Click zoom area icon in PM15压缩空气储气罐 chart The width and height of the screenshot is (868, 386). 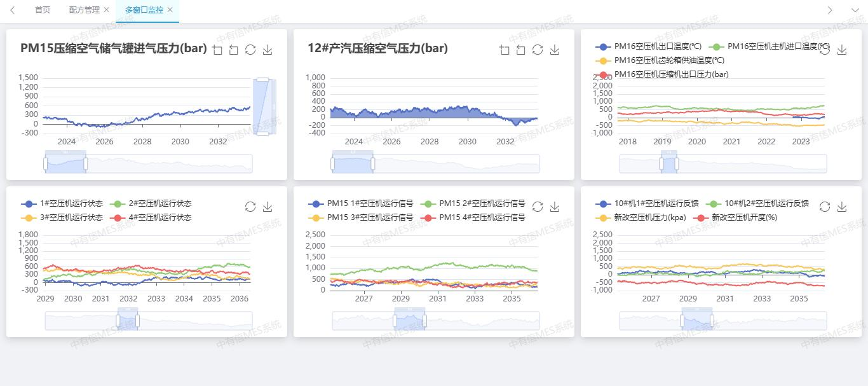click(x=217, y=50)
